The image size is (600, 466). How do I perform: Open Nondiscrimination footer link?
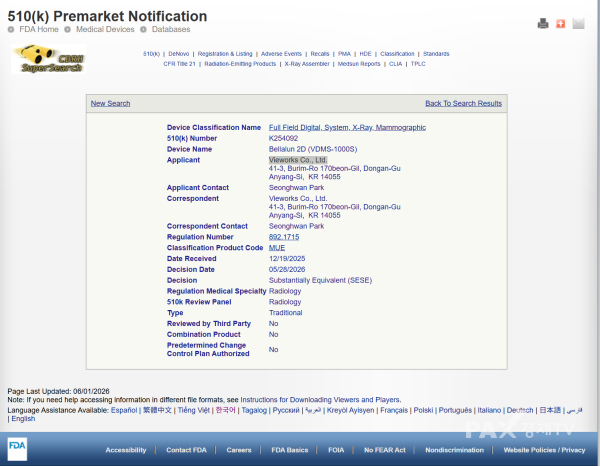455,450
